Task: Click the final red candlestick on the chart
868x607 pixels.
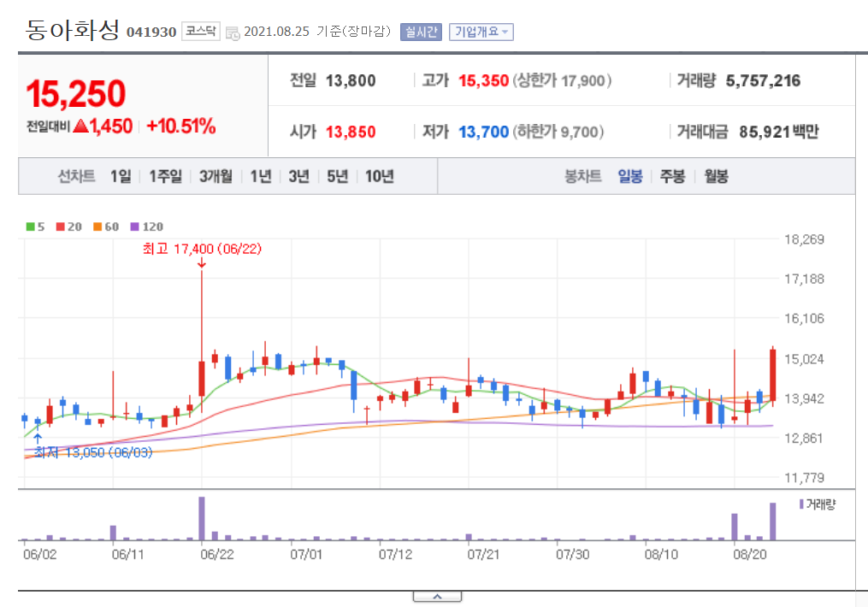Action: pyautogui.click(x=773, y=375)
